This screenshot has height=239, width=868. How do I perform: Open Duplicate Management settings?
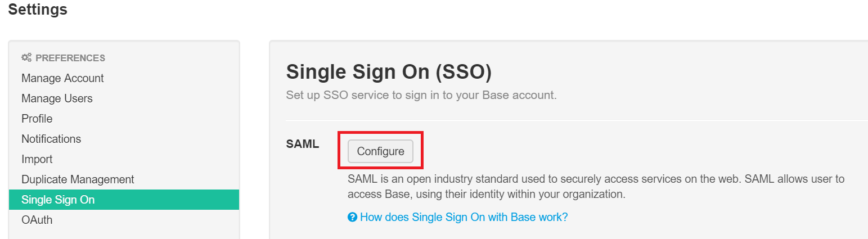coord(78,179)
